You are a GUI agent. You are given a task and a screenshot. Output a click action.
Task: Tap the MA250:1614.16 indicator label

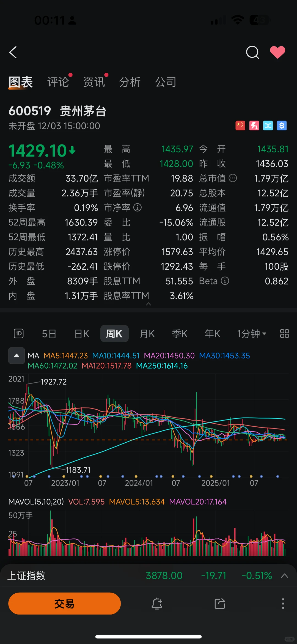[x=162, y=366]
